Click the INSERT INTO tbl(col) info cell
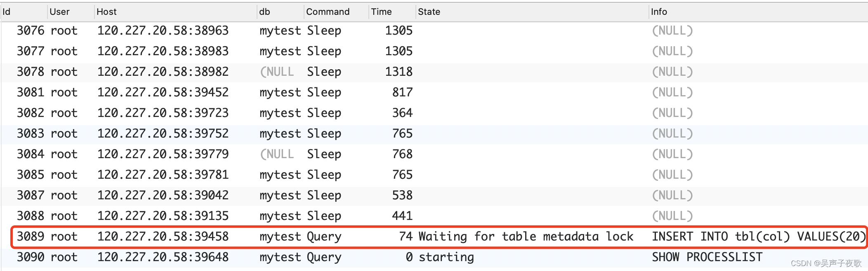This screenshot has width=868, height=271. (758, 236)
